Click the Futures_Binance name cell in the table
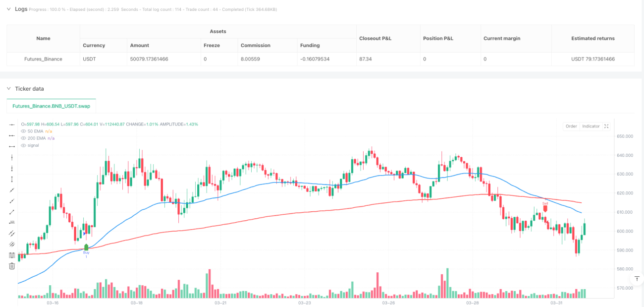 tap(43, 59)
